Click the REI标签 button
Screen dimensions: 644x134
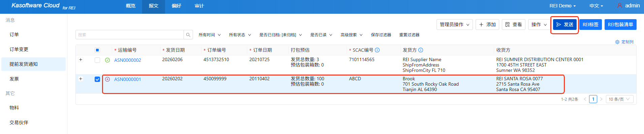click(x=590, y=25)
